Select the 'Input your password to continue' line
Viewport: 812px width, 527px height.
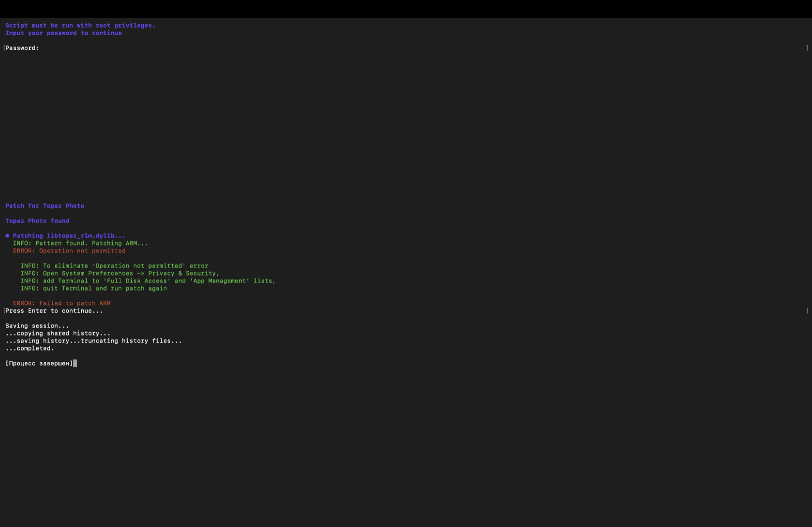pos(63,33)
